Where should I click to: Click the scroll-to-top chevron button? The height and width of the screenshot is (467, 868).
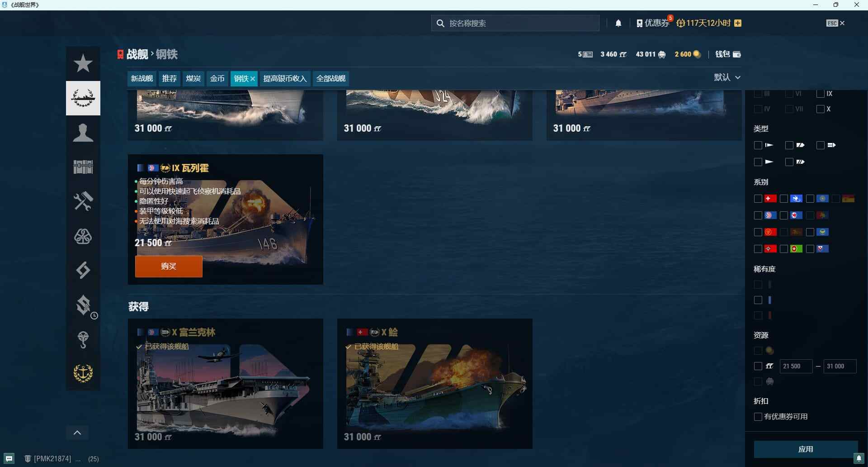pos(77,433)
